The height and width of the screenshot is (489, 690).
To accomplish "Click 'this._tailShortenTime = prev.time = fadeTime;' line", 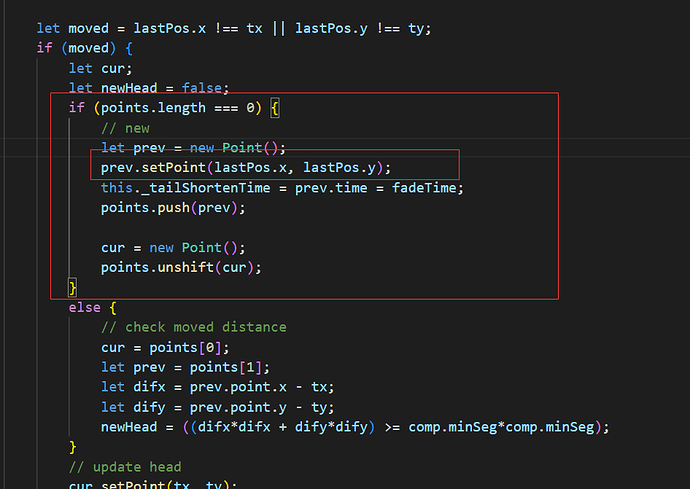I will [x=282, y=188].
